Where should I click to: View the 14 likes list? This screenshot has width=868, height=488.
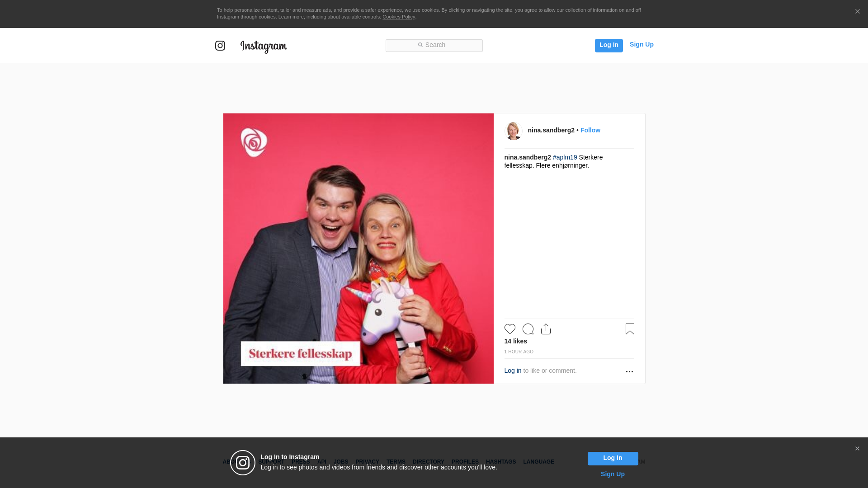tap(516, 341)
